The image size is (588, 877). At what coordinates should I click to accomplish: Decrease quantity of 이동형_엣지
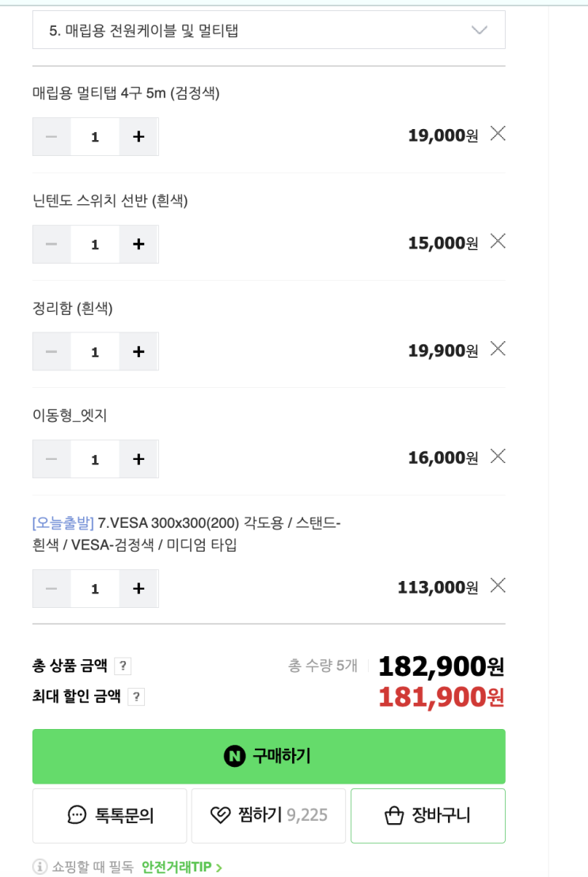coord(51,459)
